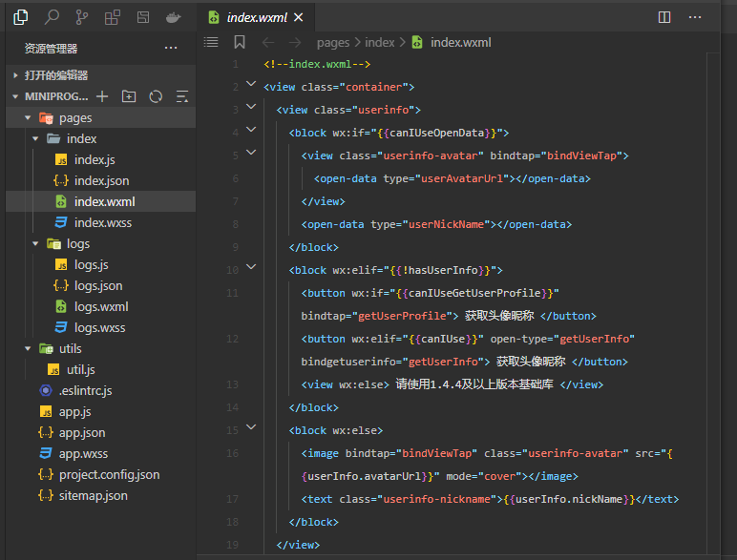
Task: Click the pages breadcrumb segment
Action: [x=333, y=43]
